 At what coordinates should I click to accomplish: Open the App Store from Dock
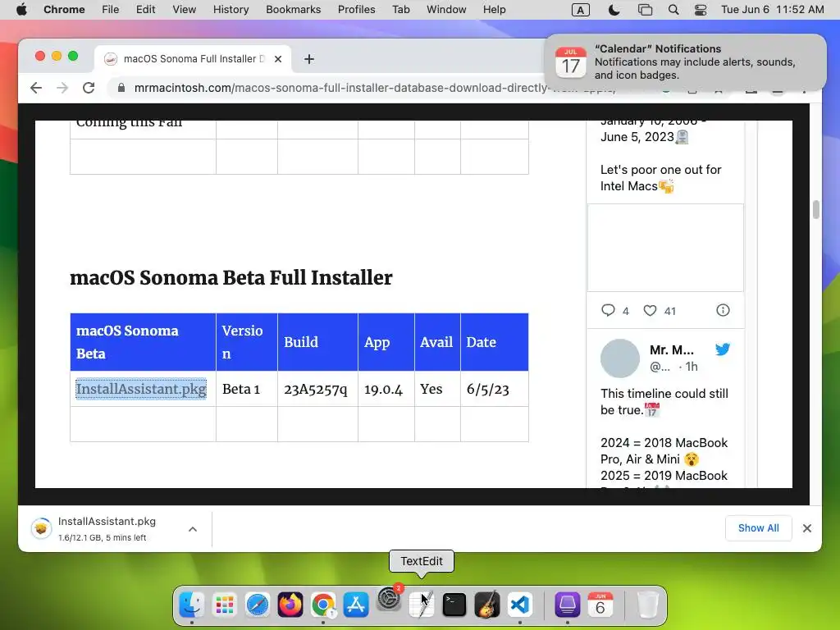tap(356, 605)
